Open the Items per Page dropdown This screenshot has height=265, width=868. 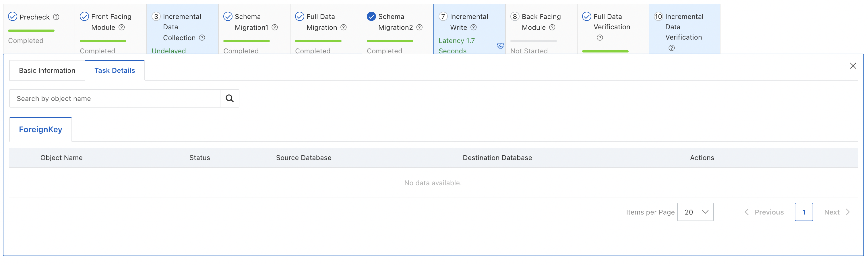(x=695, y=212)
